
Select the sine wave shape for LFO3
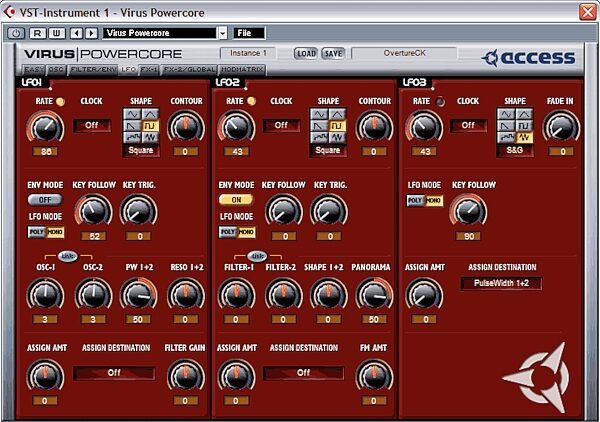(506, 114)
